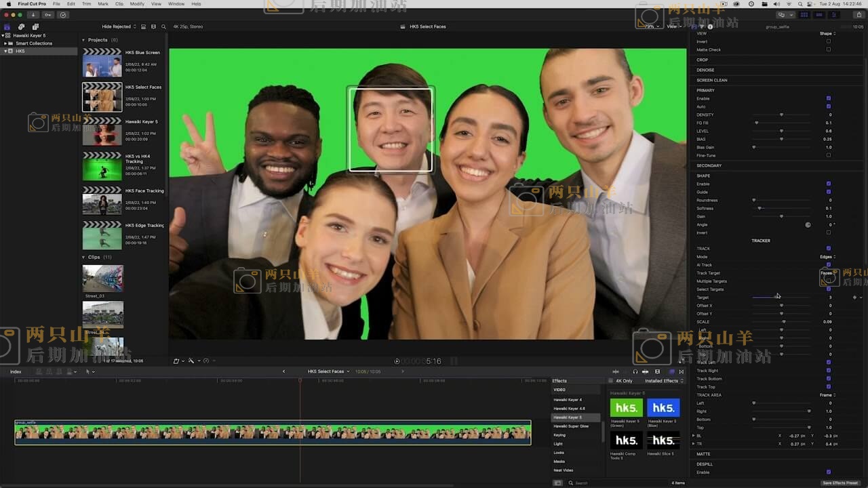
Task: Click the browser search magnifier icon
Action: click(163, 26)
